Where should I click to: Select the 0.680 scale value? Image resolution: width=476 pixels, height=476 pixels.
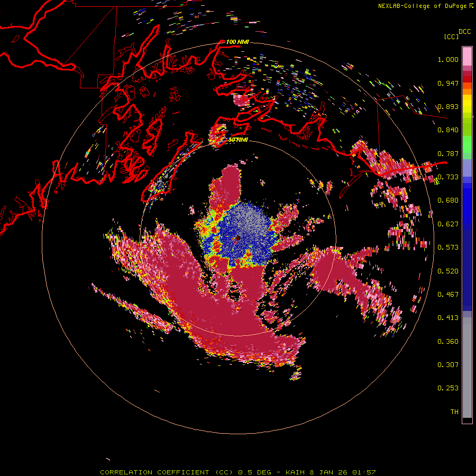pos(448,200)
